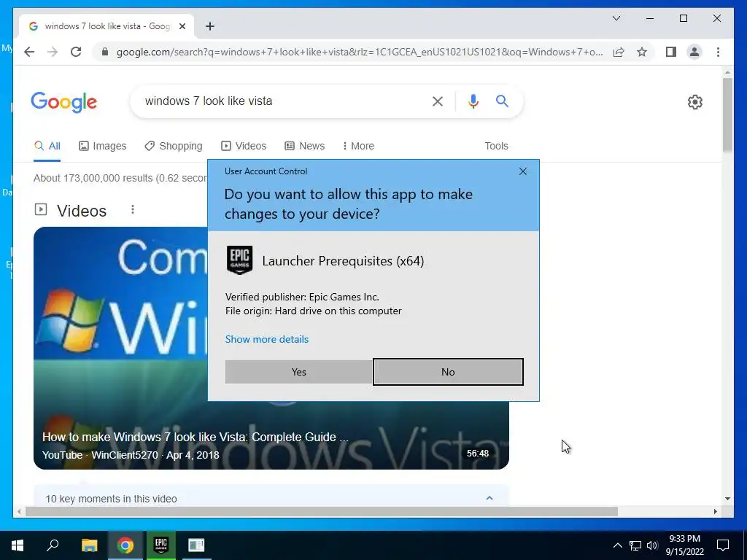Close the 'windows 7 look like vista' tab
Viewport: 747px width, 560px height.
point(182,26)
